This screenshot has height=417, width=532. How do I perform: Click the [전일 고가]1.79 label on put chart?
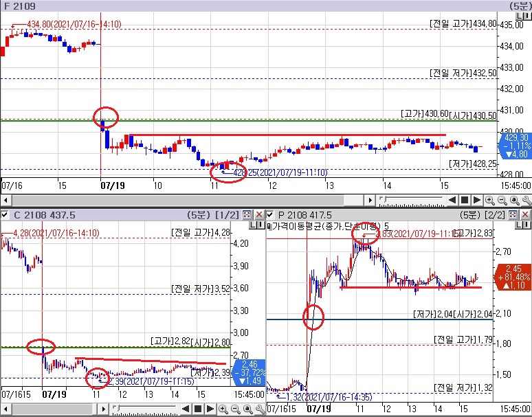click(463, 339)
